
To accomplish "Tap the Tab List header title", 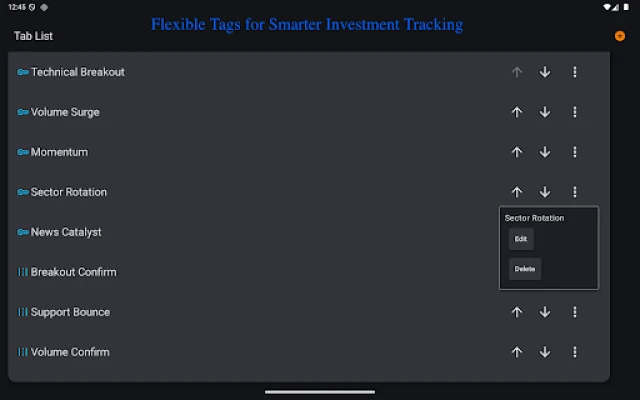I will pos(34,36).
